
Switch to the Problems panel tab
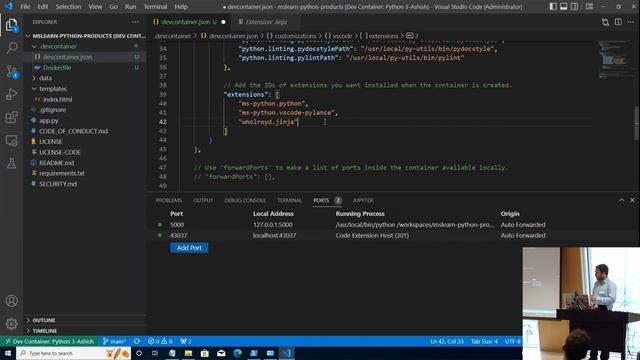pyautogui.click(x=169, y=200)
